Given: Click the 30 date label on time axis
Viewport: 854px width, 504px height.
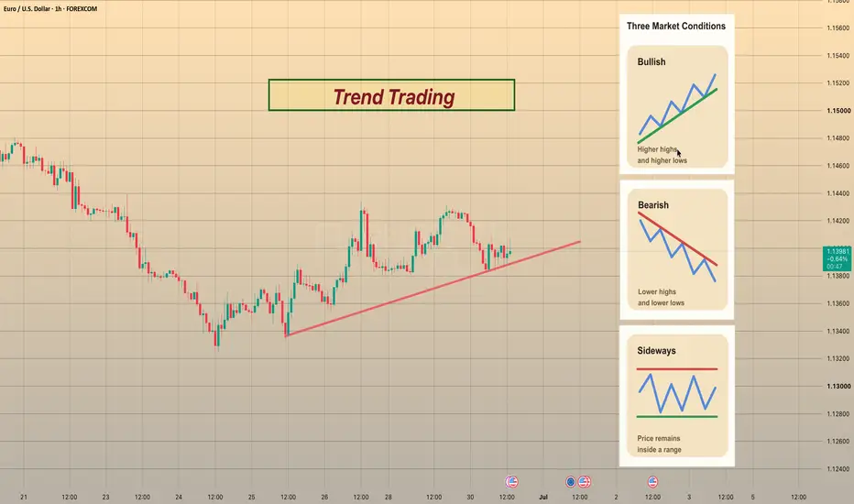Looking at the screenshot, I should click(x=470, y=497).
